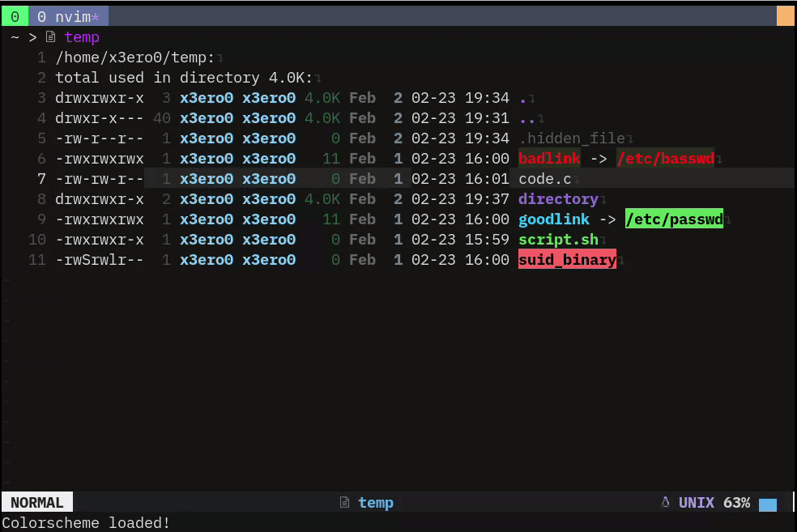The image size is (797, 532).
Task: Click the file icon in the bottom statusline
Action: [x=344, y=502]
